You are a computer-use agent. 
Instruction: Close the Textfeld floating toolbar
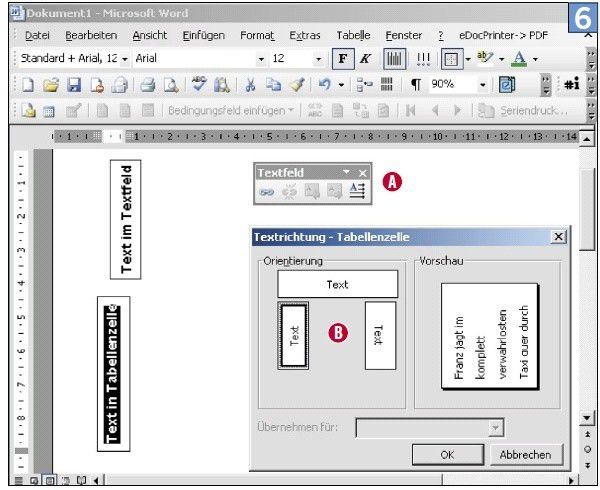pyautogui.click(x=362, y=173)
